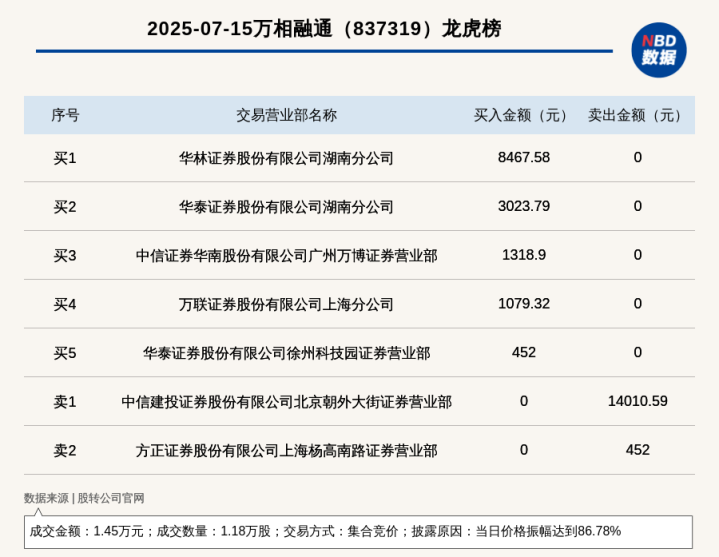Click the 卖出金额（元） column header

click(637, 115)
